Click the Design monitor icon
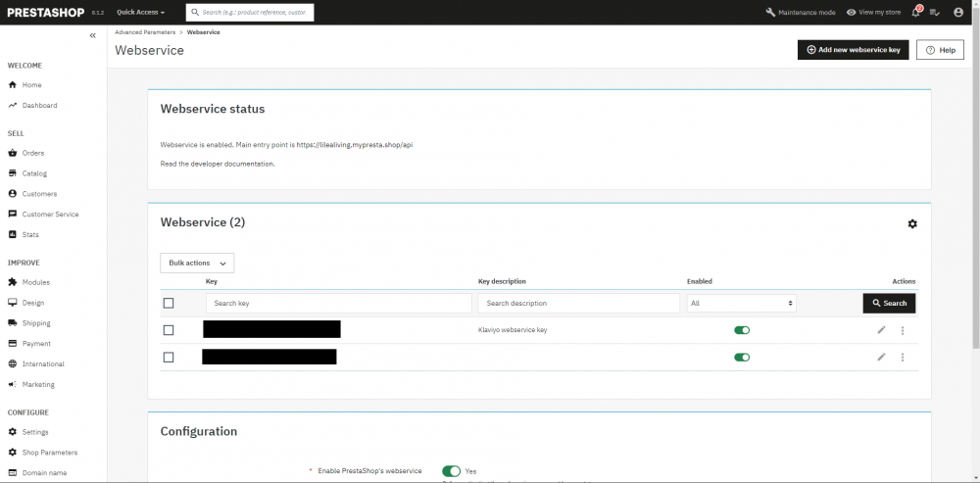The image size is (980, 483). coord(12,303)
